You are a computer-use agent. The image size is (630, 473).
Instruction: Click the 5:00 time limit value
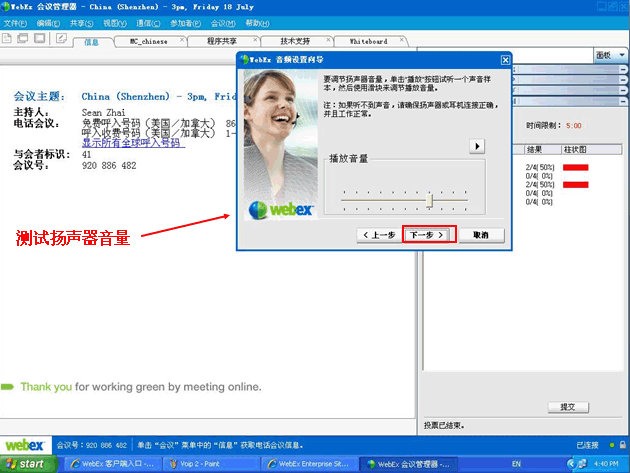(573, 126)
